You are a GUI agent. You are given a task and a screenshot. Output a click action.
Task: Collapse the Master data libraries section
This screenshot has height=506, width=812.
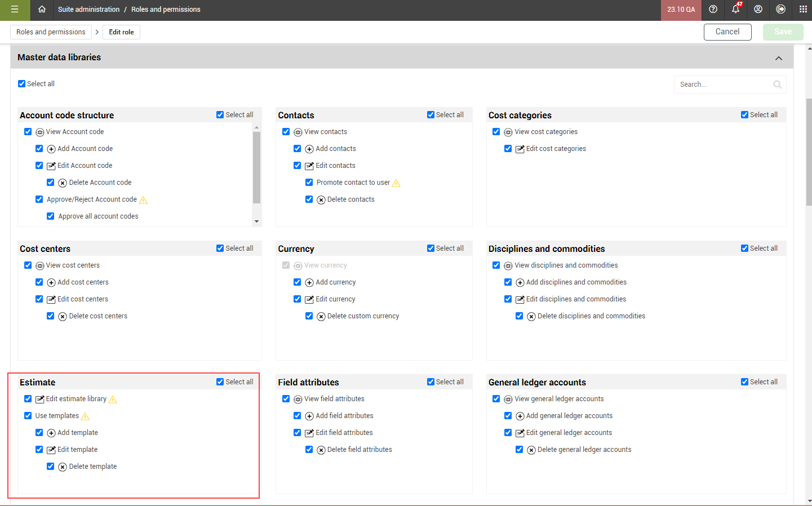(778, 58)
